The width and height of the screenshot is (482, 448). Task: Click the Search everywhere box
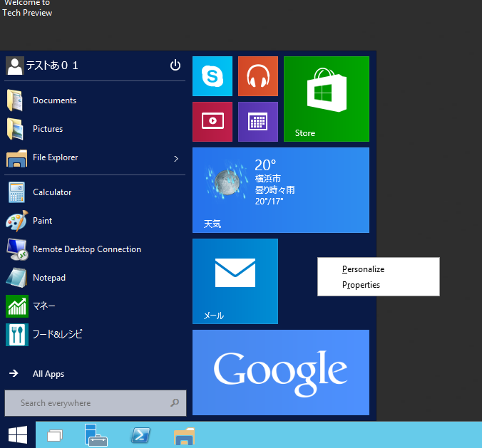click(x=96, y=403)
